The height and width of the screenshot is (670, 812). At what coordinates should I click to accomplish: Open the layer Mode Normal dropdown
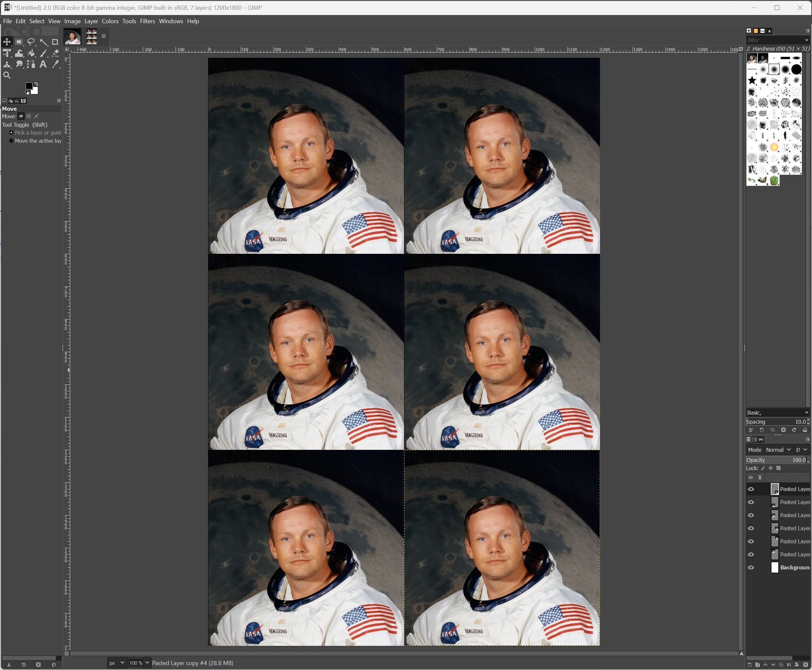(x=770, y=450)
